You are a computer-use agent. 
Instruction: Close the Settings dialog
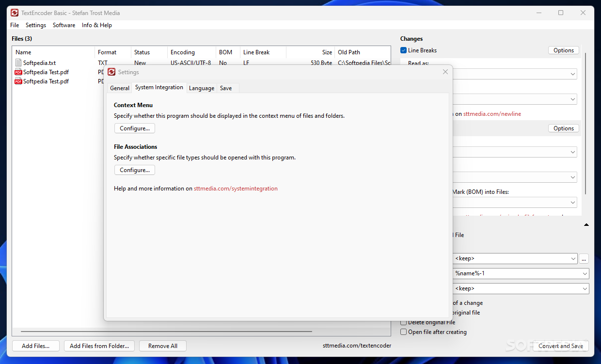tap(445, 72)
